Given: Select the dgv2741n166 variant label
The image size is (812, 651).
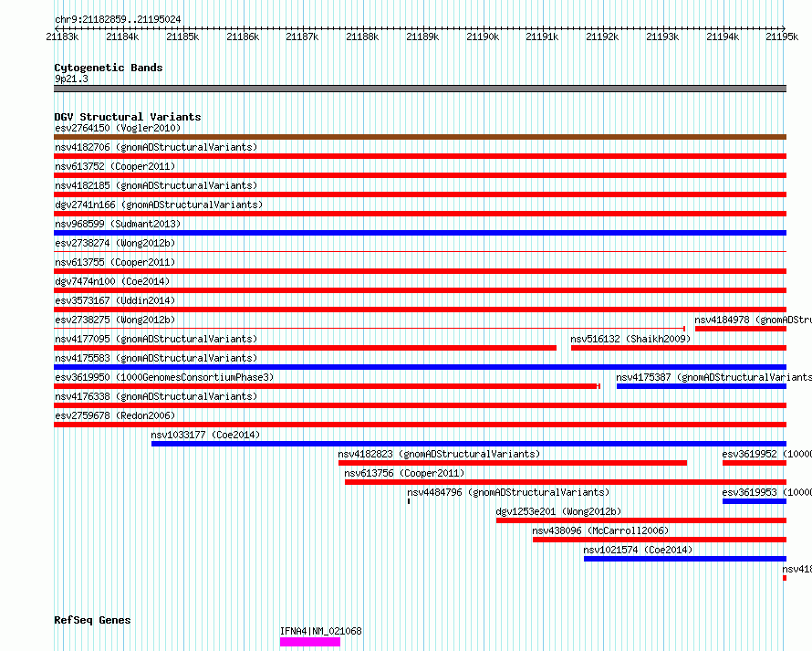Looking at the screenshot, I should (x=159, y=205).
